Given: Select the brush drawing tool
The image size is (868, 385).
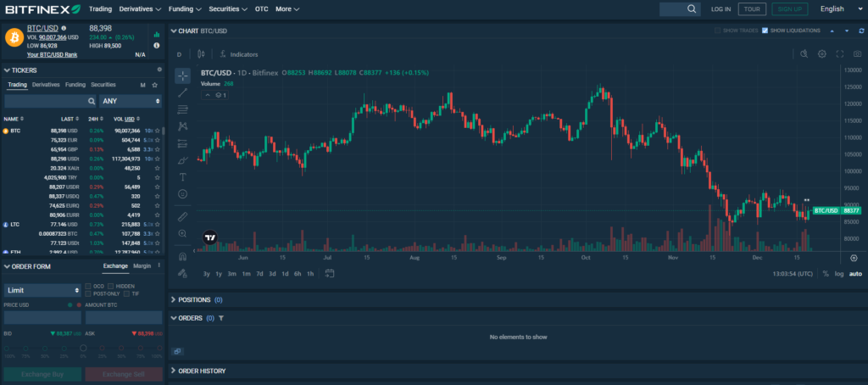Looking at the screenshot, I should 183,160.
